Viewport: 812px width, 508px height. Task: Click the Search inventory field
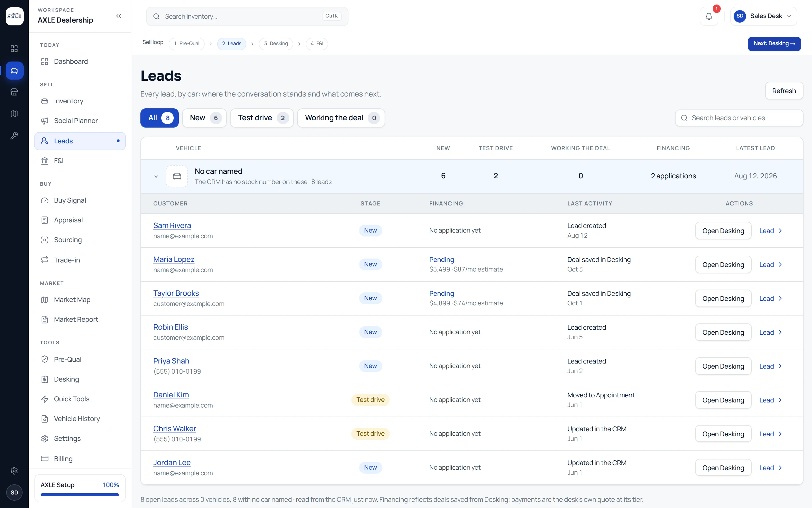[x=247, y=16]
